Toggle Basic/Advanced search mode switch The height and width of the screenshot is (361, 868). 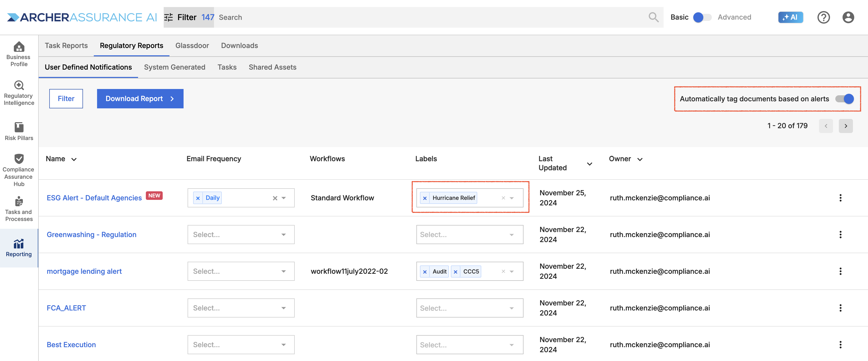pos(702,17)
